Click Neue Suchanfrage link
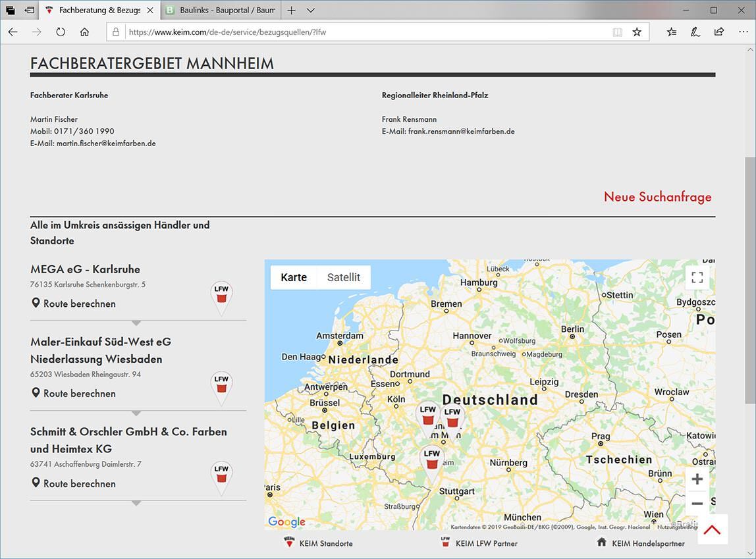The image size is (756, 559). [x=658, y=197]
